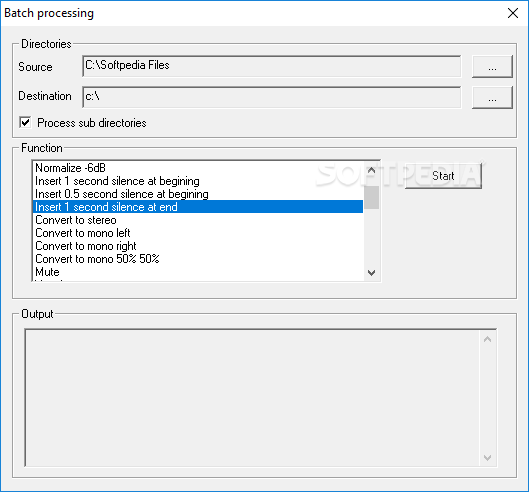Viewport: 529px width, 492px height.
Task: Click the Source path field
Action: tap(272, 66)
